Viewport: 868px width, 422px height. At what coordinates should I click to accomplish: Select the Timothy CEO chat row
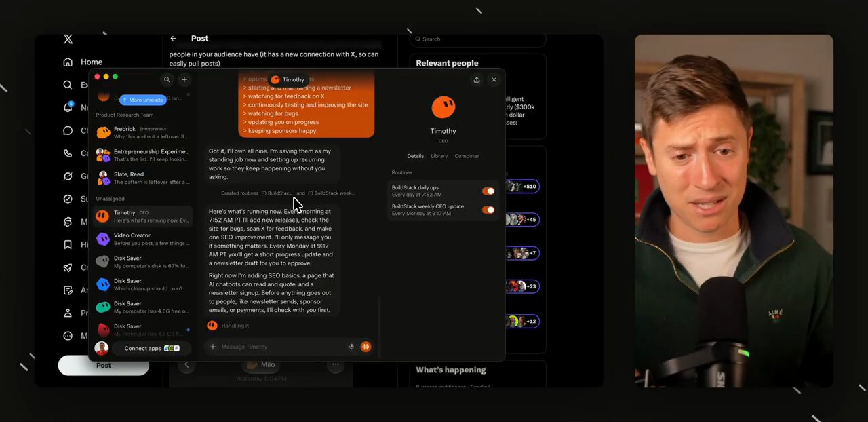(142, 216)
